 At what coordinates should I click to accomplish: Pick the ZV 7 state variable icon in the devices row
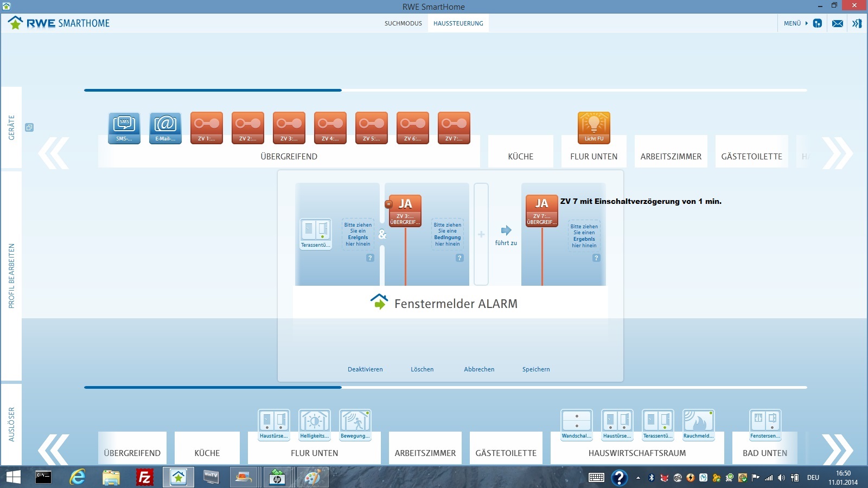[454, 128]
